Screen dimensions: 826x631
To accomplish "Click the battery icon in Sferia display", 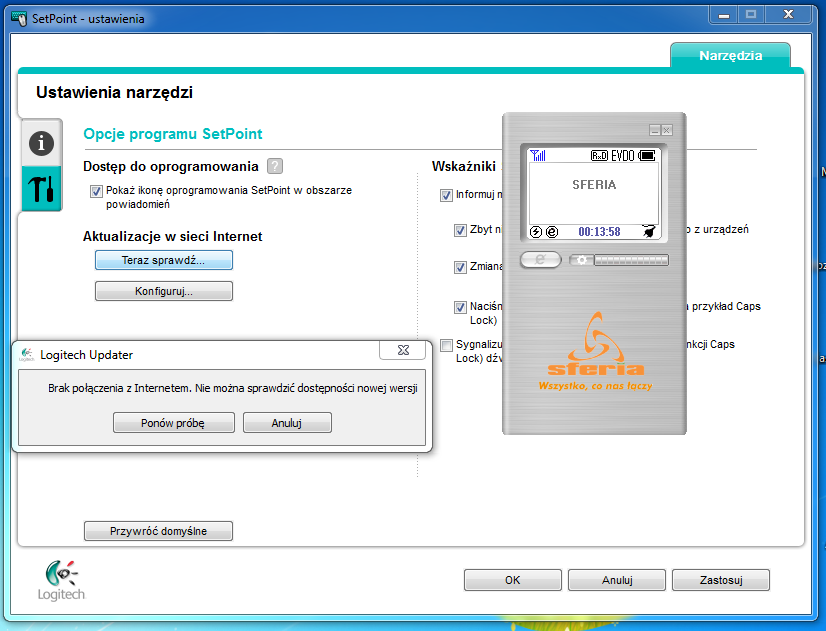I will click(x=647, y=155).
